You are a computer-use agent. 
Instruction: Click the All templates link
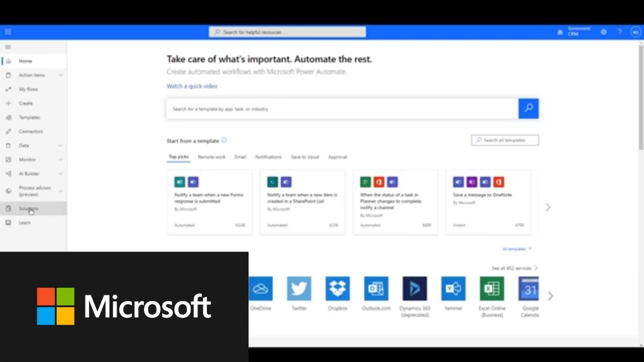click(x=517, y=249)
